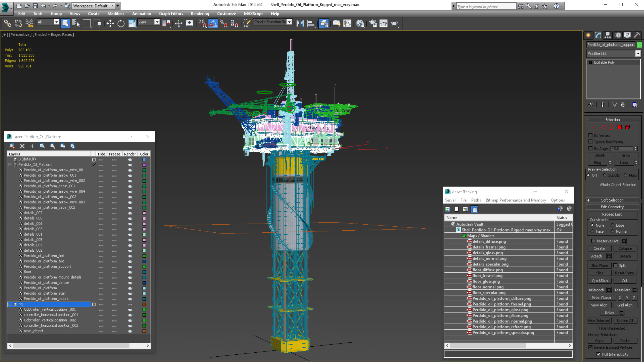Open Create Selection Set dropdown

(290, 22)
